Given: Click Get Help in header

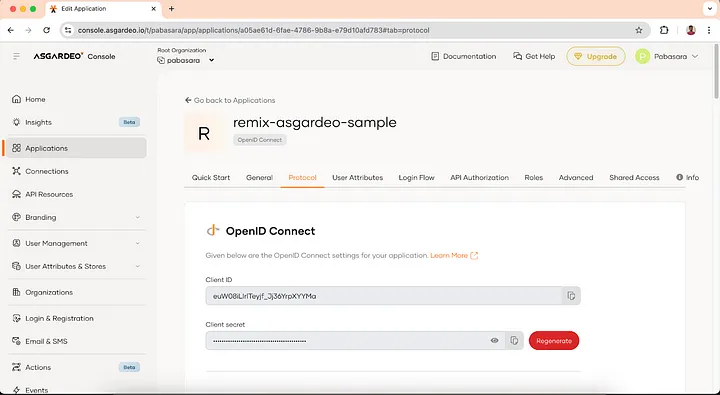Looking at the screenshot, I should tap(534, 56).
